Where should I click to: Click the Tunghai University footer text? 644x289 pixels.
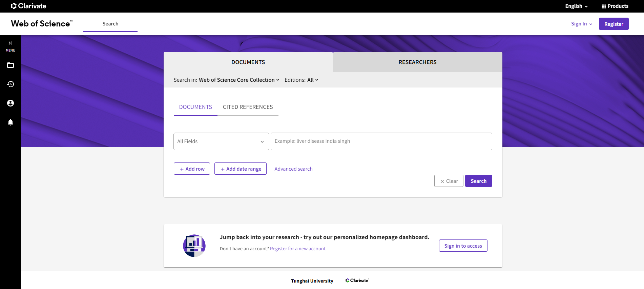coord(312,281)
